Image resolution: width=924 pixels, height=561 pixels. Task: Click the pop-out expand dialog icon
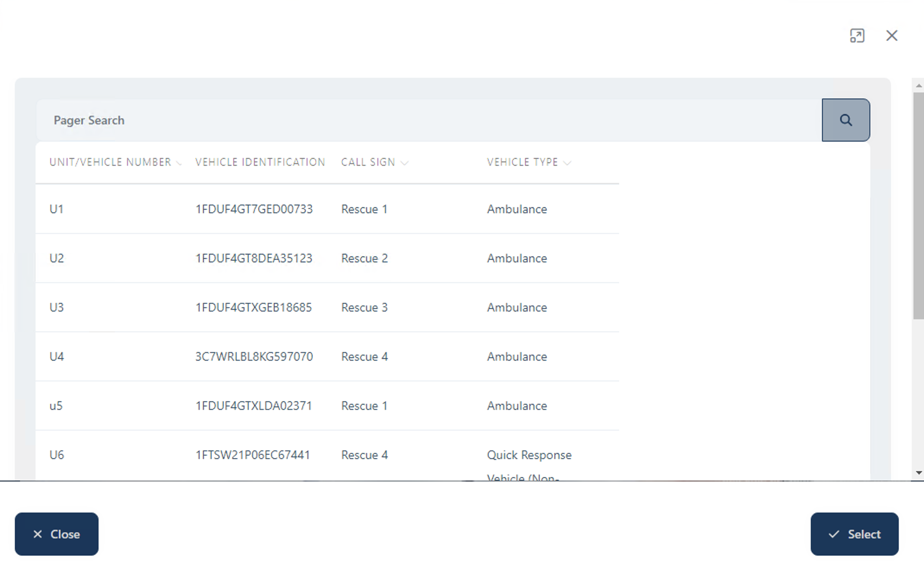point(857,35)
